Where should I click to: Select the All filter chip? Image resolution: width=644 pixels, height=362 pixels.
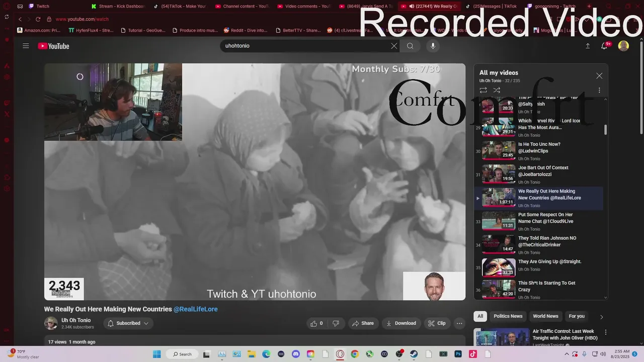(480, 316)
